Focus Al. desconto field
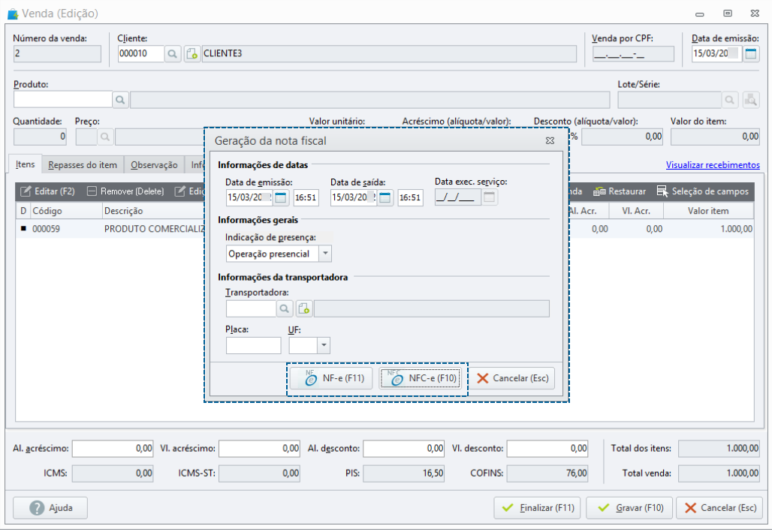Screen dimensions: 772x532 coord(404,449)
